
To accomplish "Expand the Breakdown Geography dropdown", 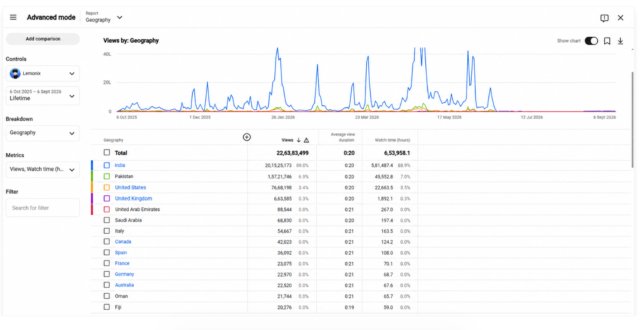I will (43, 133).
